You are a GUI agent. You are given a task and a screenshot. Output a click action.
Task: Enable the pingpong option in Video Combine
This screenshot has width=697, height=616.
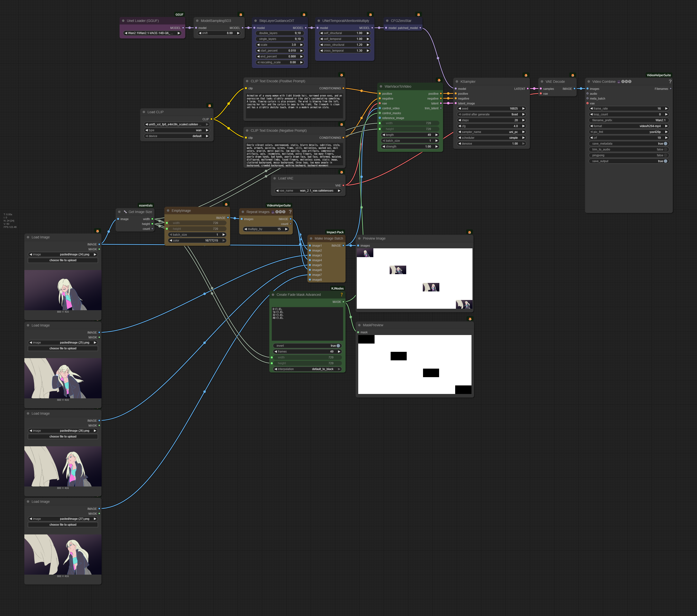pos(665,155)
